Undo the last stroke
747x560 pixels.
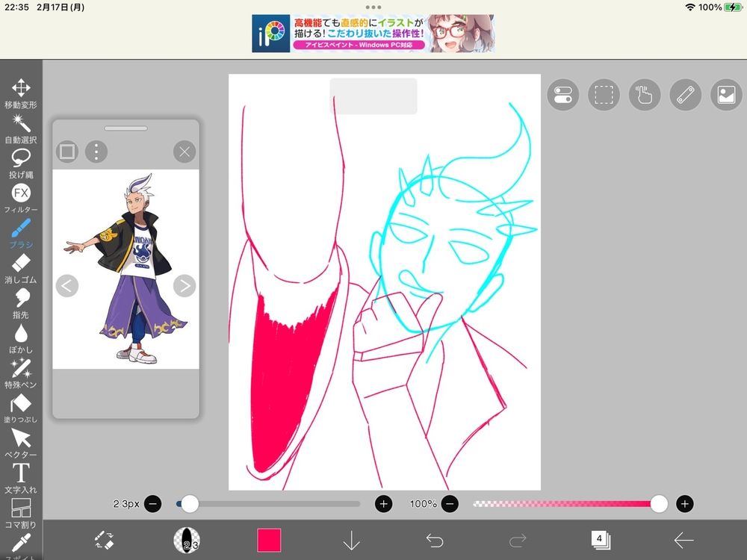click(x=435, y=541)
